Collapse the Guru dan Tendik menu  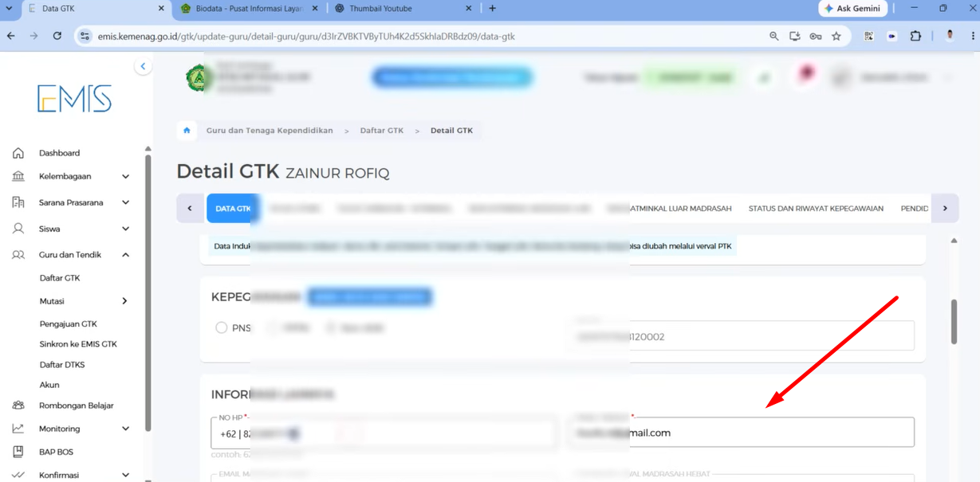pyautogui.click(x=125, y=255)
